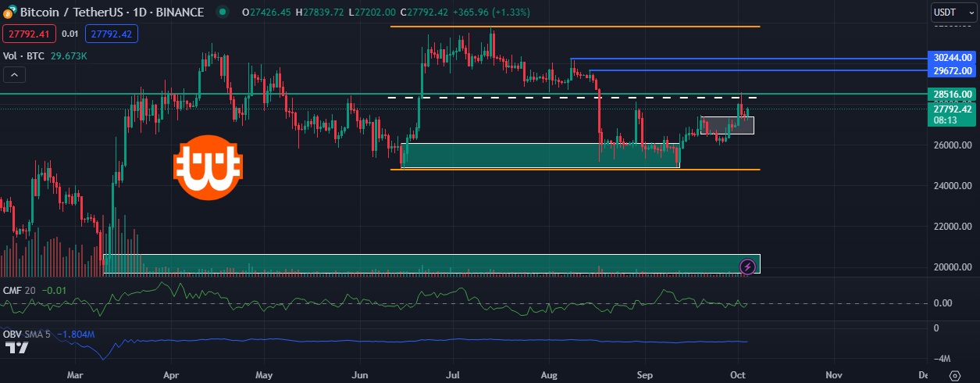This screenshot has height=383, width=980.
Task: Click the 30244.00 blue price label
Action: (x=953, y=57)
